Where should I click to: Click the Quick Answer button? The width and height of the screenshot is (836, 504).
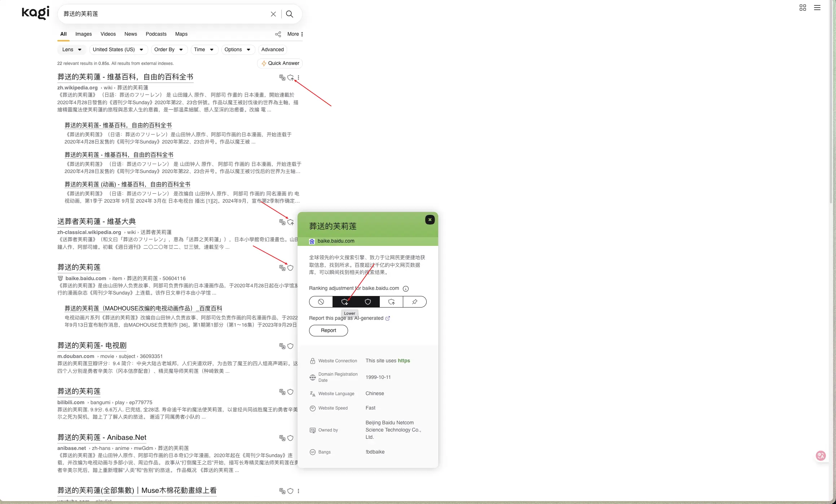280,63
